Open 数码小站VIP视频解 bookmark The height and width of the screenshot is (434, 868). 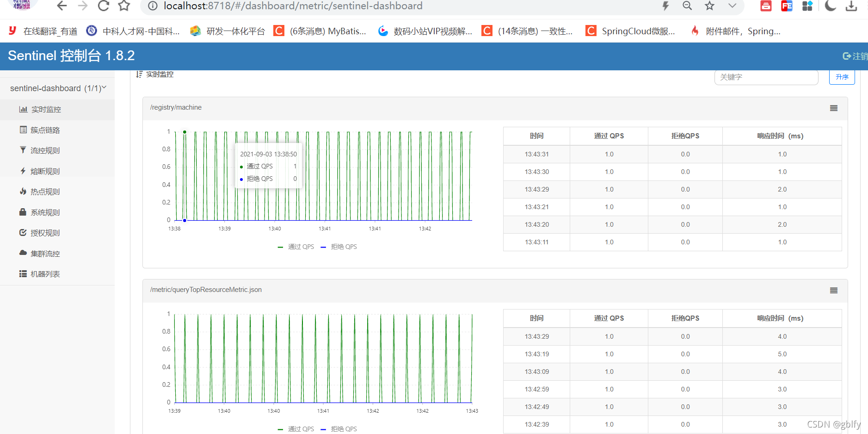point(425,31)
